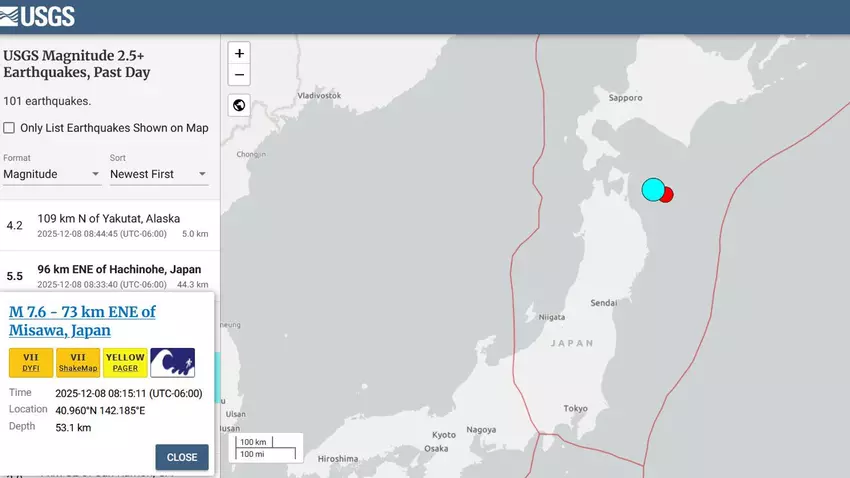Open the Format dropdown showing Magnitude

52,174
